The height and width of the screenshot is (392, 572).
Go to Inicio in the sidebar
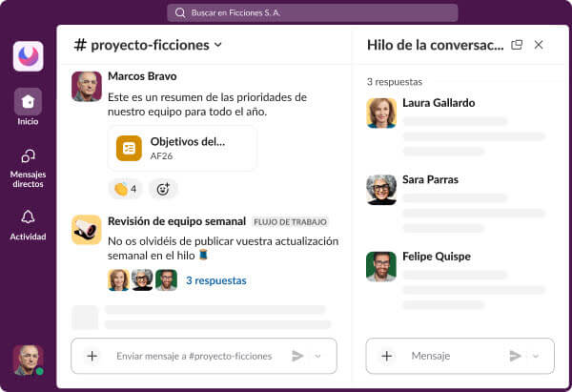click(28, 102)
